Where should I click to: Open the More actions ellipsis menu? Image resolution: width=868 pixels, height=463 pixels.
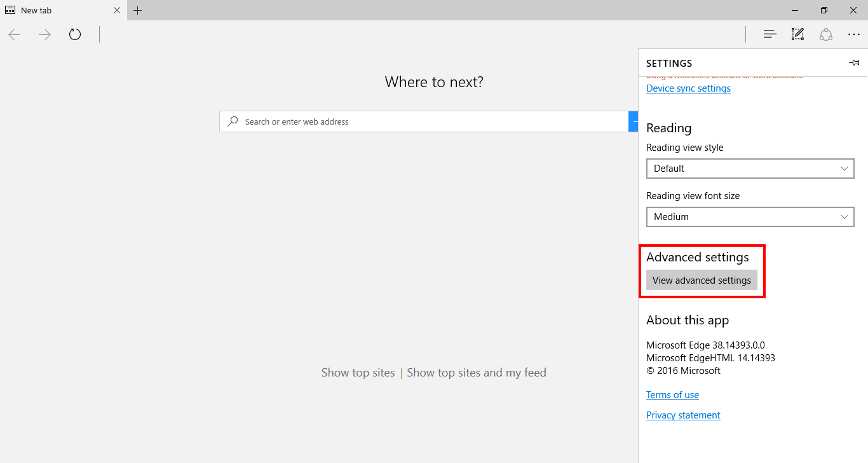853,34
